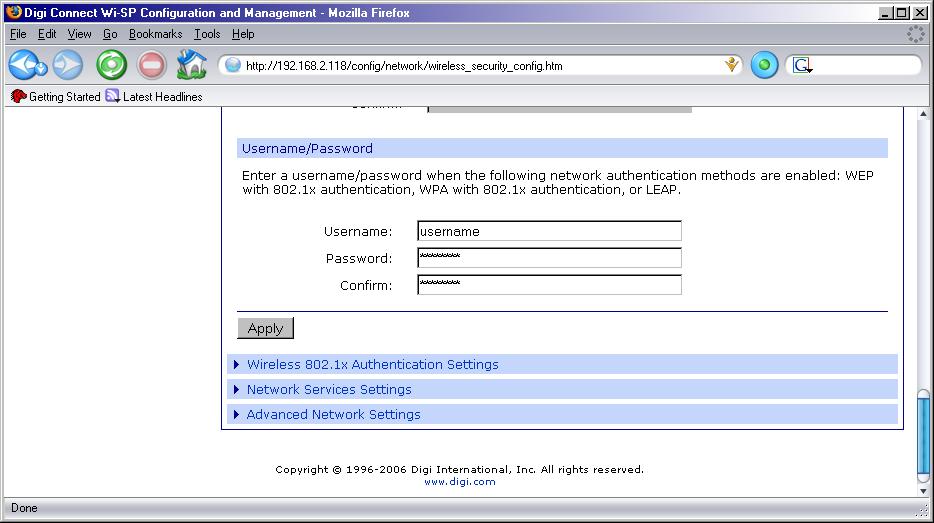Focus the Confirm password field
The image size is (934, 523).
pyautogui.click(x=549, y=286)
